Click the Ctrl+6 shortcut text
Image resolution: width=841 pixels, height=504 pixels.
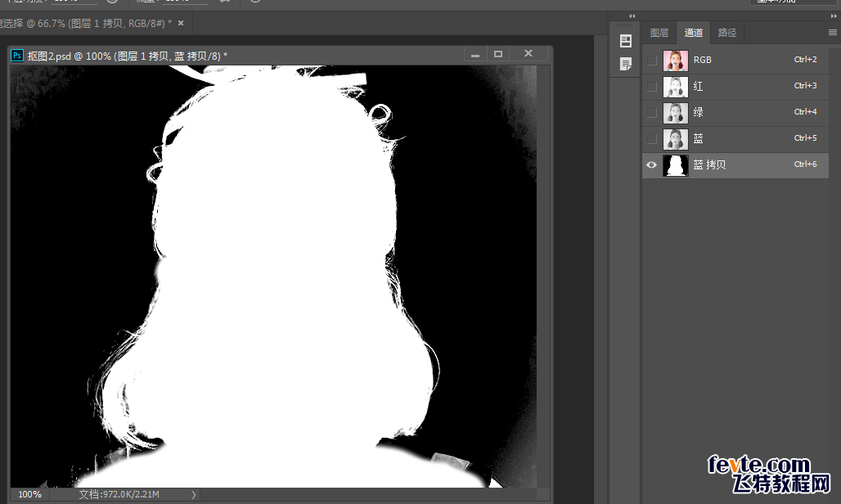805,164
